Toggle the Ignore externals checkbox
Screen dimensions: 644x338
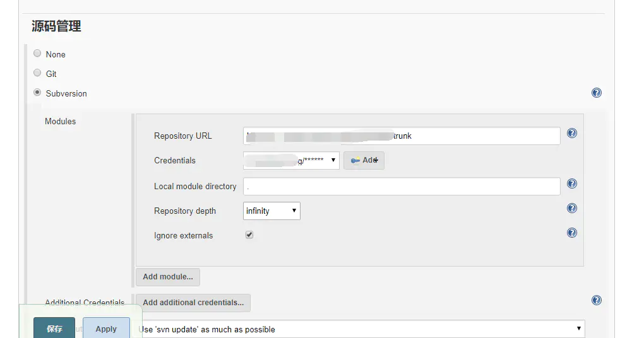[x=249, y=235]
